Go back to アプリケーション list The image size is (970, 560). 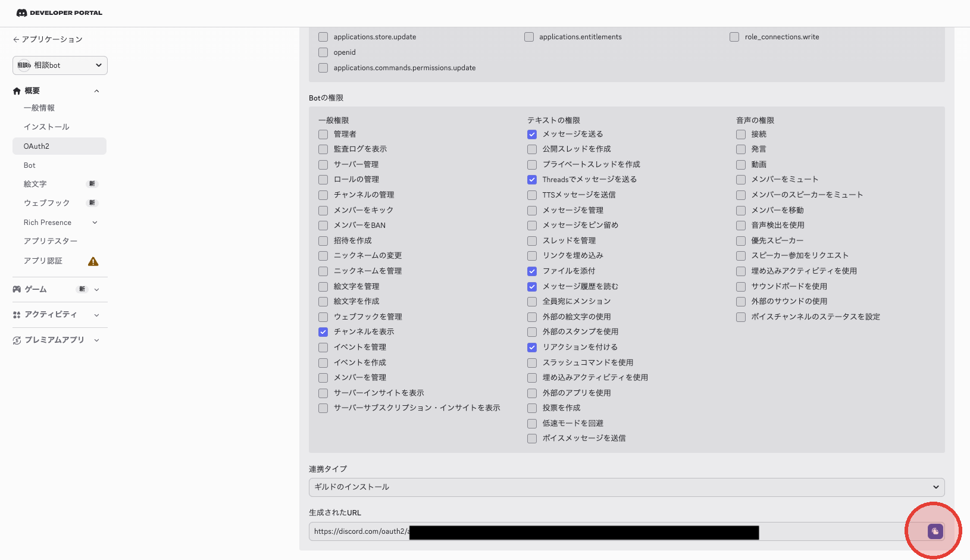[x=48, y=39]
